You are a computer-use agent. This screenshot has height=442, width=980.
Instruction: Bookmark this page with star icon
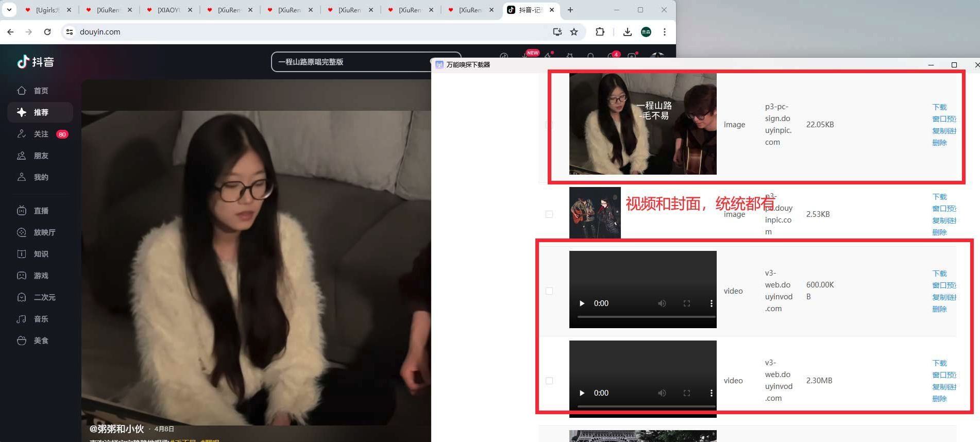(x=574, y=32)
